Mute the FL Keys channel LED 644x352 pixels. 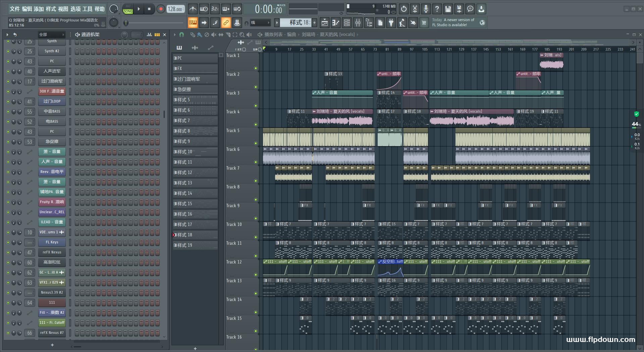8,242
